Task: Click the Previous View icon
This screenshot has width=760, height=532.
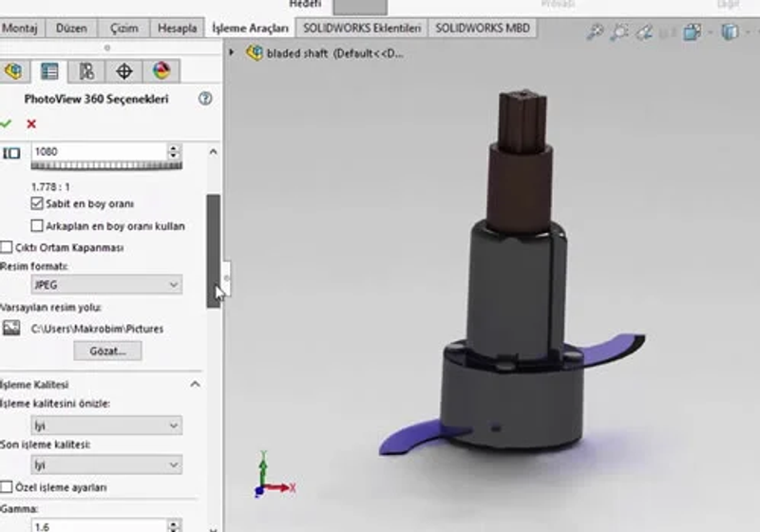Action: click(x=644, y=32)
